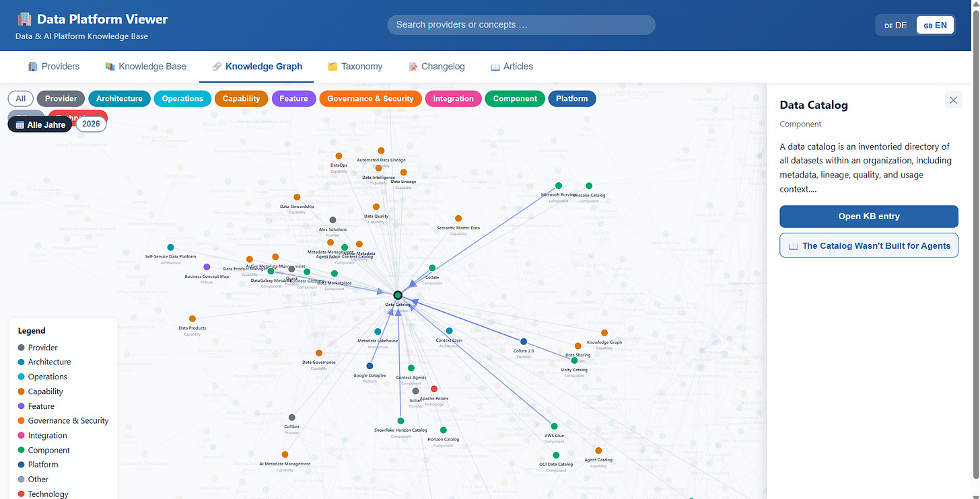Filter graph by Capability chip

(x=241, y=99)
